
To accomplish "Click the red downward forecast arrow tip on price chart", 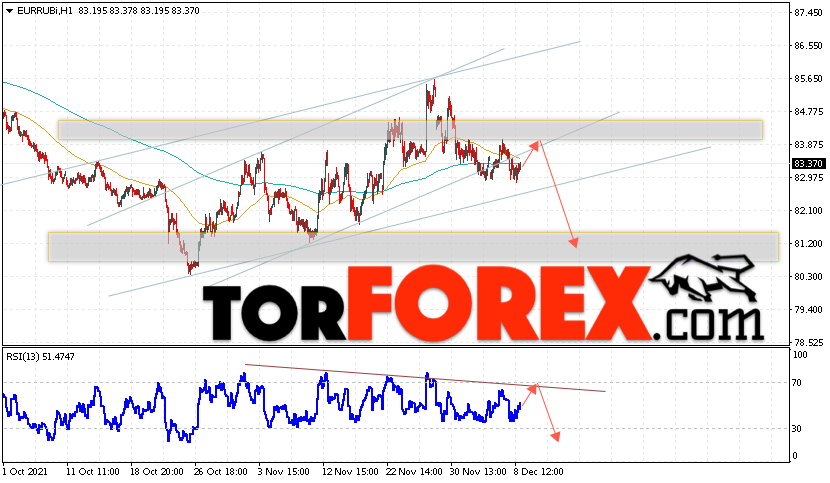I will 574,244.
